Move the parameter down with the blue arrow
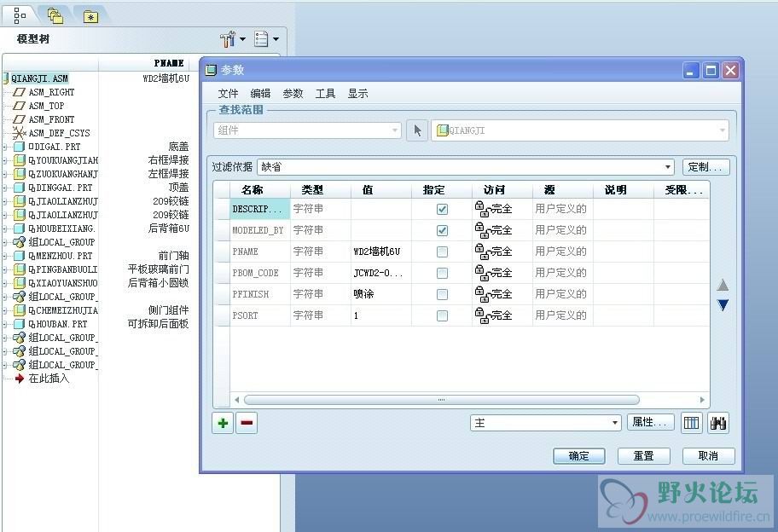778x532 pixels. (723, 305)
